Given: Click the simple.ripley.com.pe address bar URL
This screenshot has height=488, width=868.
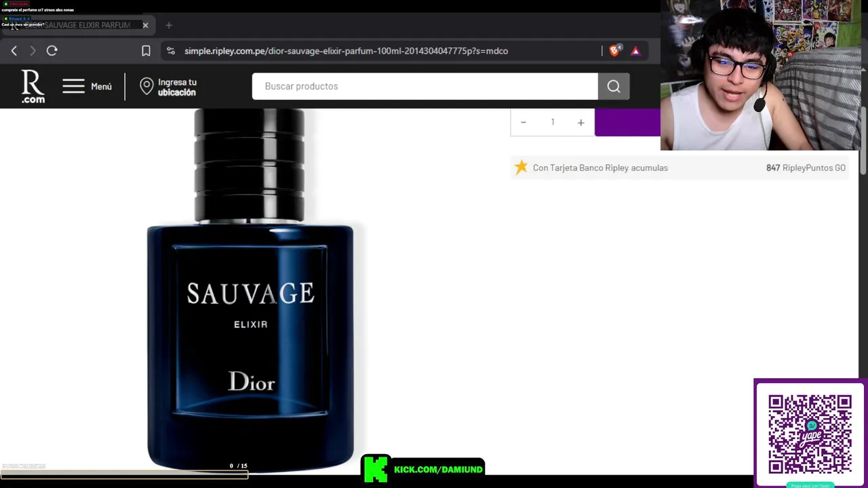Looking at the screenshot, I should tap(346, 51).
